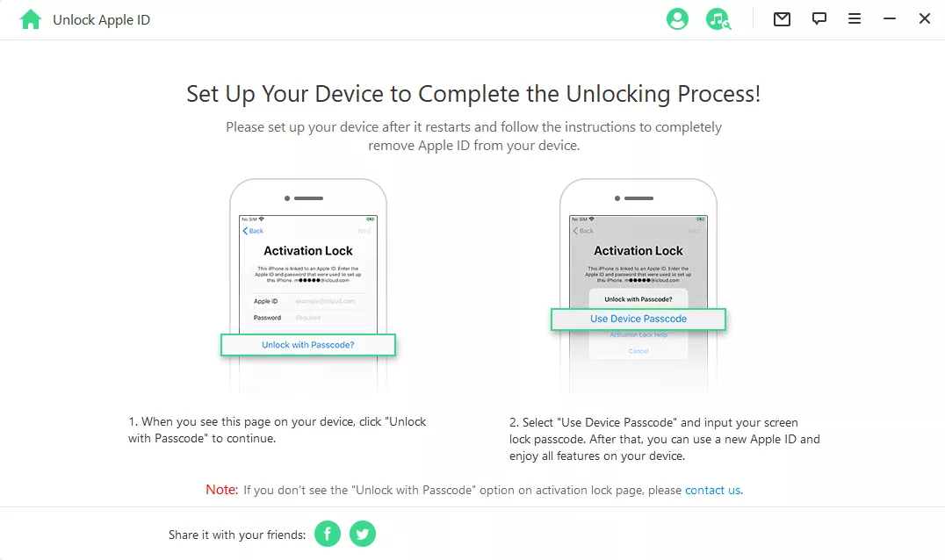945x560 pixels.
Task: Click highlighted "Unlock with Passcode?" box
Action: pos(308,345)
